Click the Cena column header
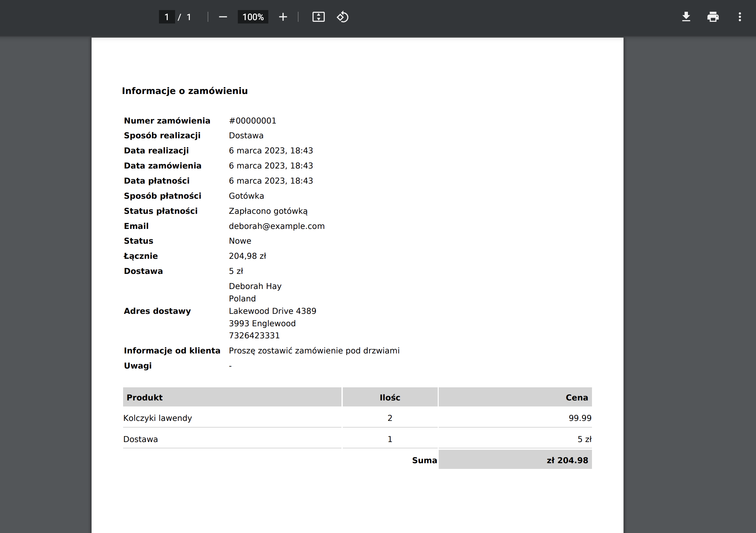Screen dimensions: 756x533 click(x=577, y=397)
